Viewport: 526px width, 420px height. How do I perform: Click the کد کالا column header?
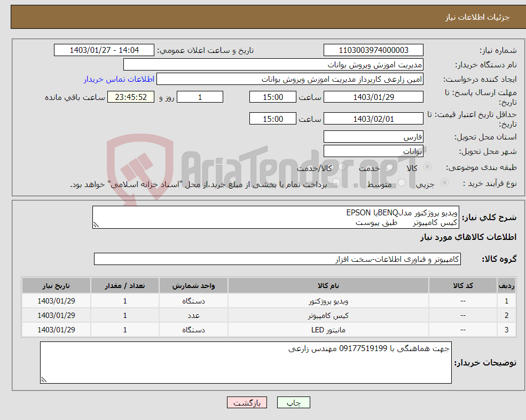pos(463,286)
